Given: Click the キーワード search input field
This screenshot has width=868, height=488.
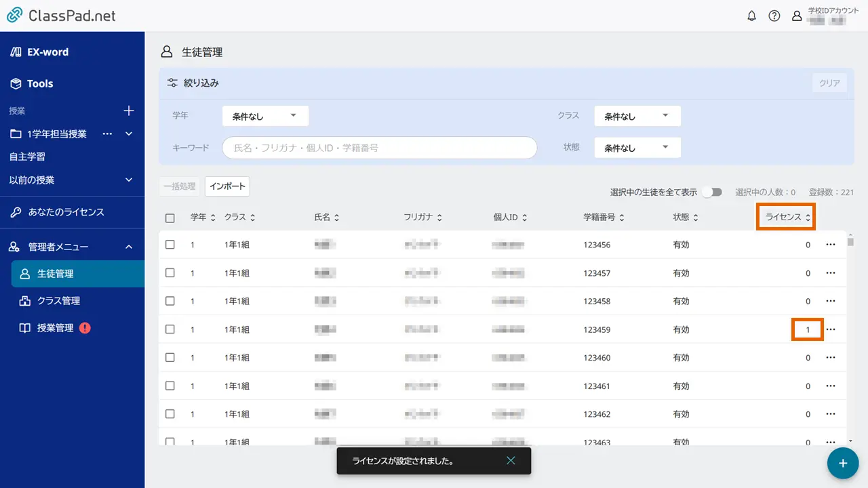Looking at the screenshot, I should [x=379, y=147].
